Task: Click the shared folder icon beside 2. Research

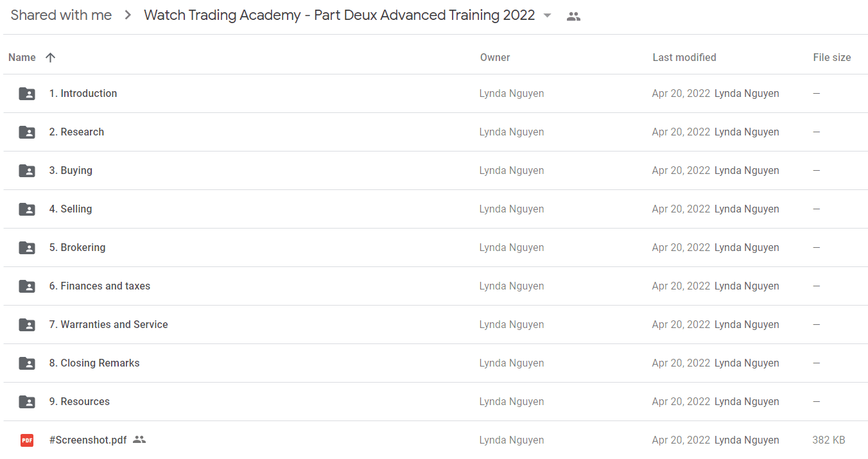Action: click(x=27, y=132)
